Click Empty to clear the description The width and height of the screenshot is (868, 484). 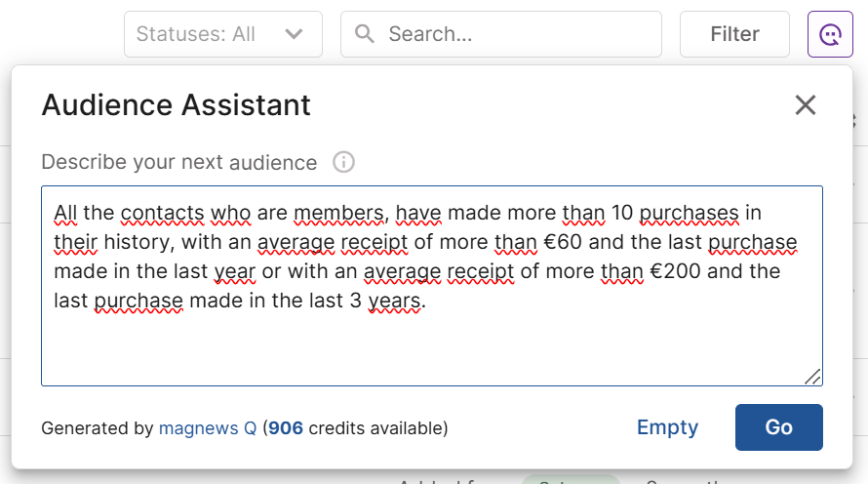[667, 427]
